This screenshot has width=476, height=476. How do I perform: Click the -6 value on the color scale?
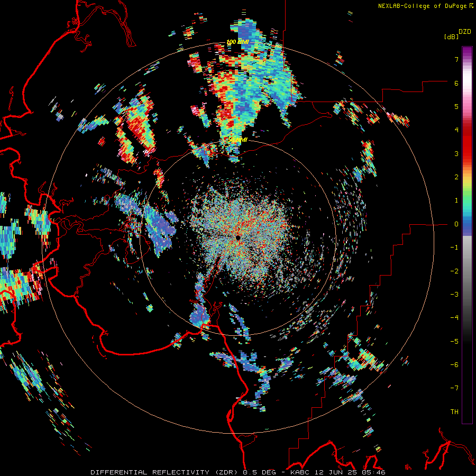(454, 365)
